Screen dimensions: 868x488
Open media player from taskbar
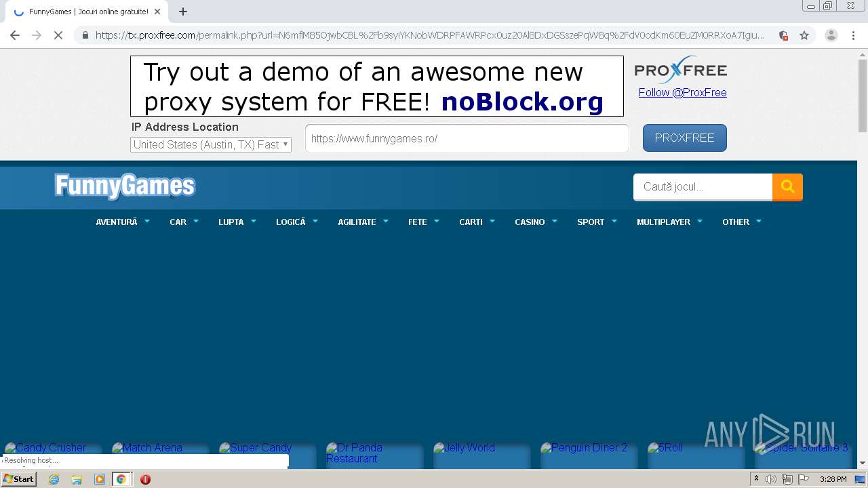pyautogui.click(x=99, y=479)
